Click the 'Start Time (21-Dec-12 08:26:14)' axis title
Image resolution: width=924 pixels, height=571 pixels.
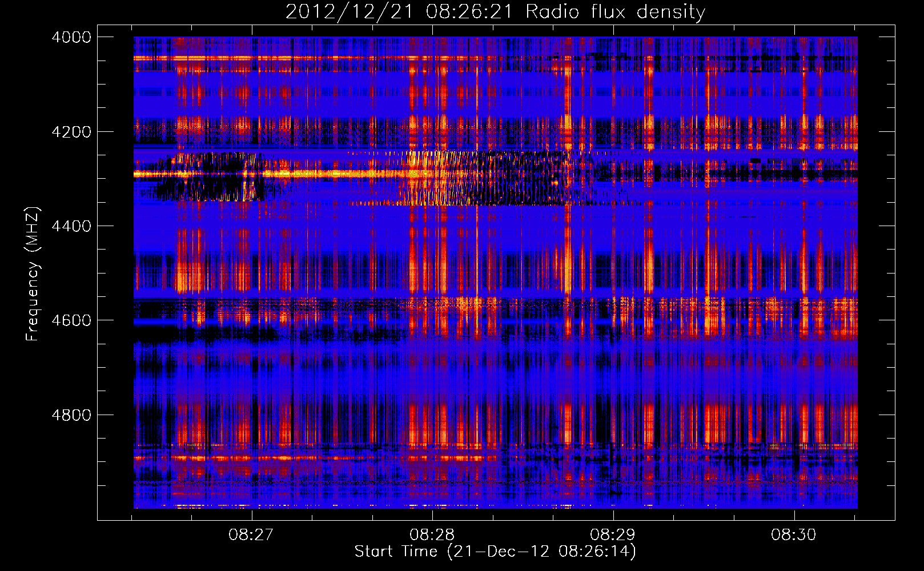point(495,552)
